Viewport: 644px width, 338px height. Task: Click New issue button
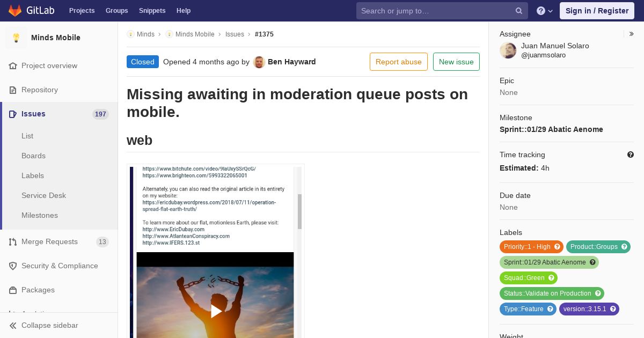(456, 62)
